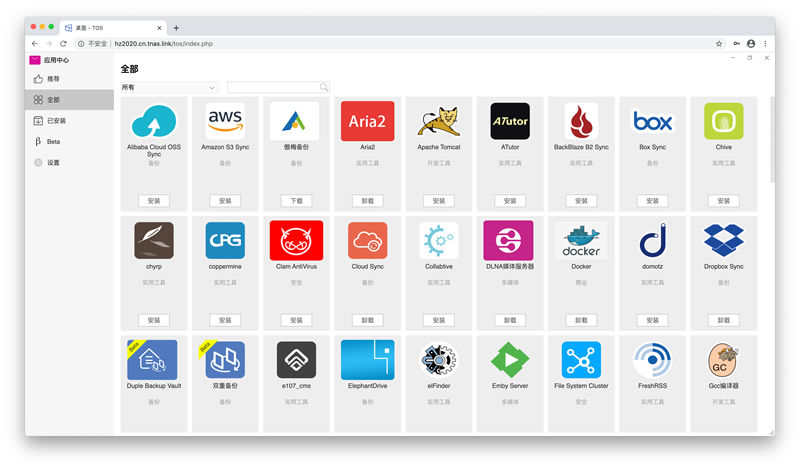Viewport: 800px width, 469px height.
Task: Select the Docker whale icon
Action: (581, 240)
